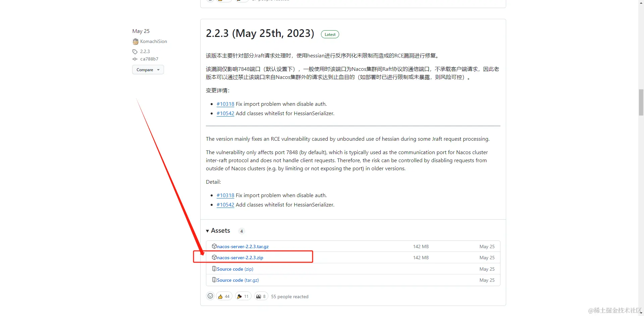Open the 2.2.3 tag link
This screenshot has width=644, height=316.
click(x=145, y=51)
